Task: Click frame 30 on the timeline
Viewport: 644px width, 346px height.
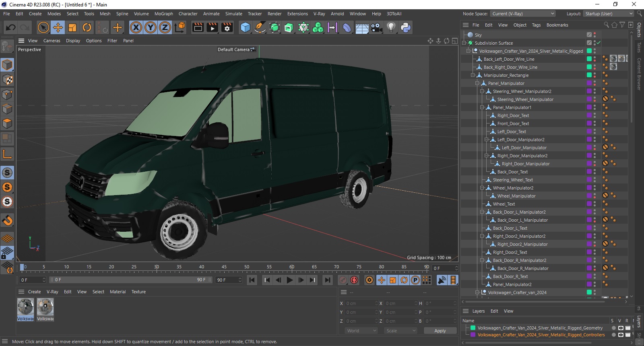Action: tap(157, 267)
